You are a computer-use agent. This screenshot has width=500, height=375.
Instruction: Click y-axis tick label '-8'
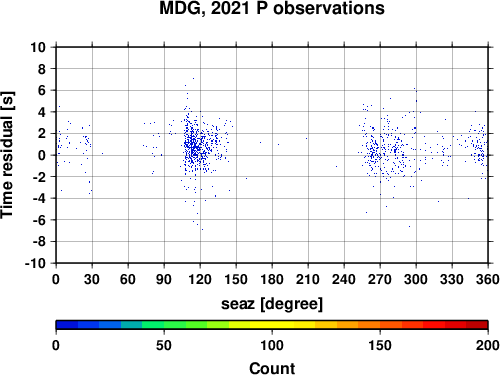39,242
